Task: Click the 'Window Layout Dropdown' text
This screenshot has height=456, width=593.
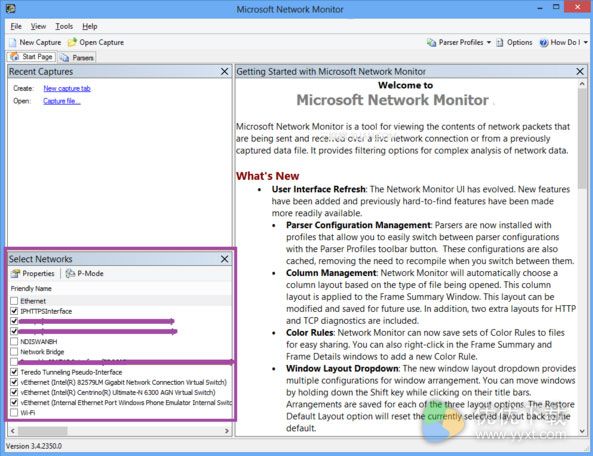Action: point(342,369)
